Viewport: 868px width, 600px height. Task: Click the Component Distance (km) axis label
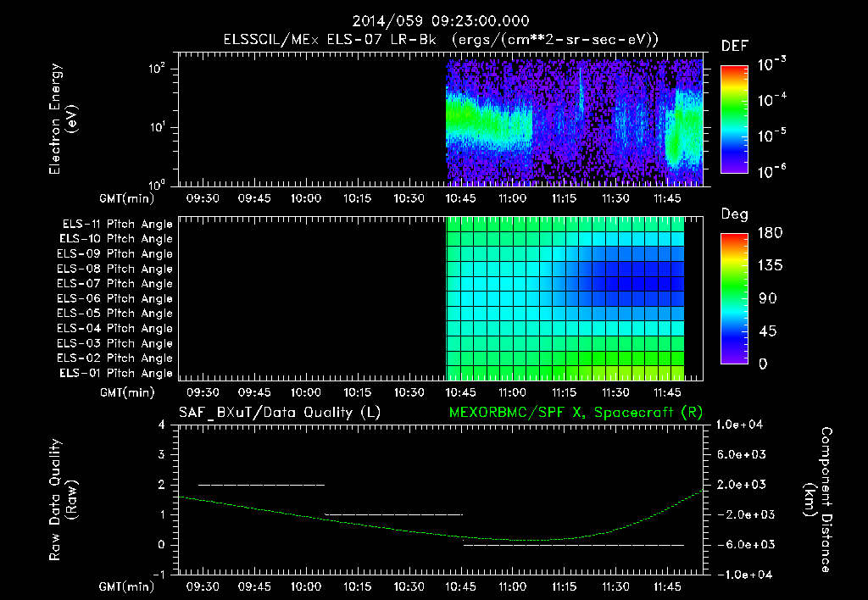click(817, 500)
